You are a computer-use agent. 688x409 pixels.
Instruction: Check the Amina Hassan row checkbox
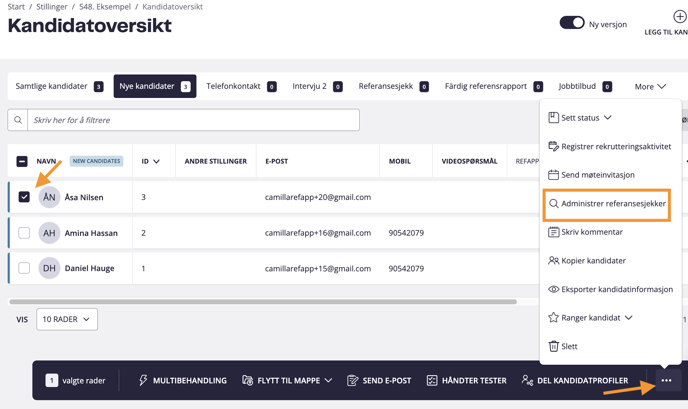pos(24,233)
